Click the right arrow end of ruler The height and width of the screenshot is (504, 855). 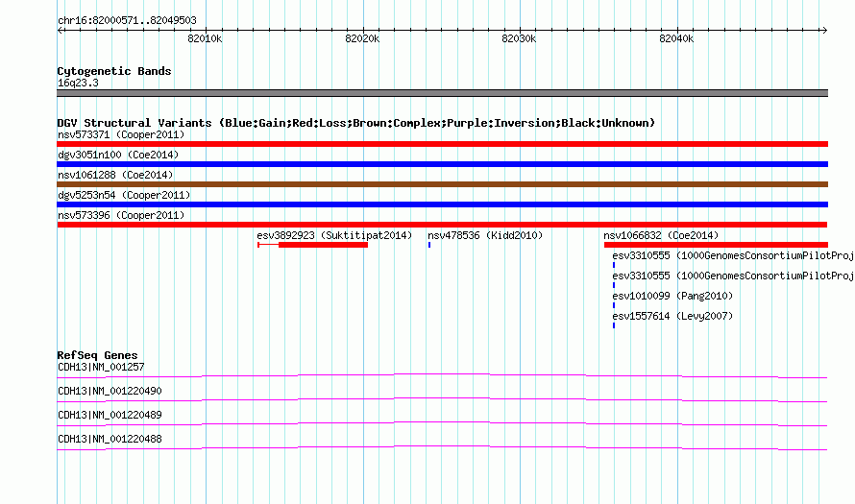(824, 30)
